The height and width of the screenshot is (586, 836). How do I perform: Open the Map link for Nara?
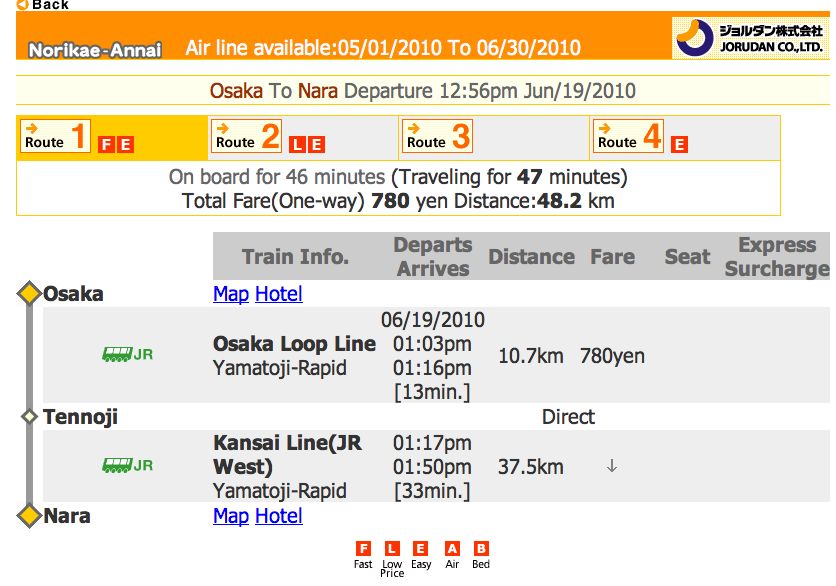coord(231,516)
